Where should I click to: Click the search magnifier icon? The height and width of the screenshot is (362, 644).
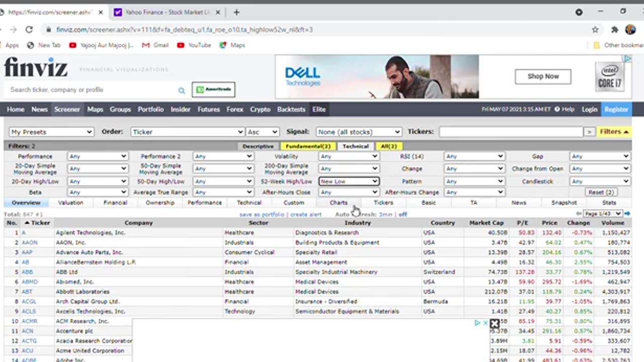(182, 90)
